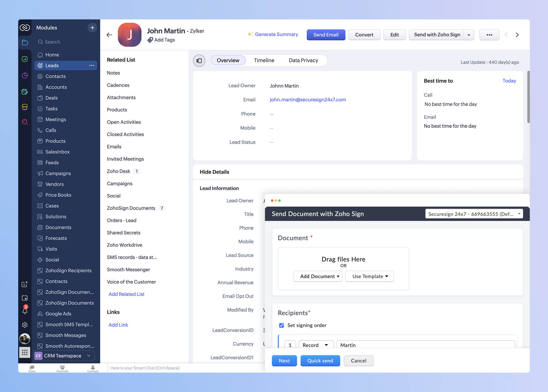Open the Leads module options ellipsis
This screenshot has height=392, width=548.
[92, 65]
